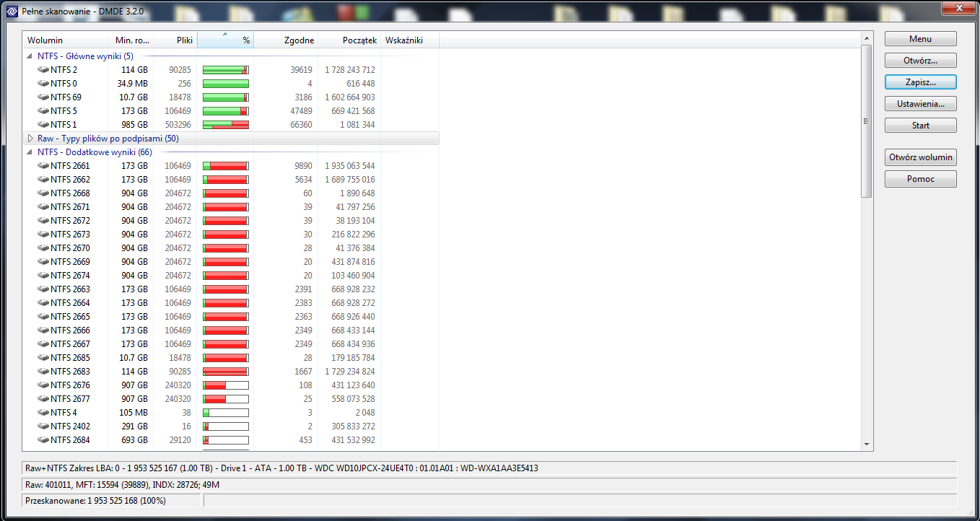Choose the disk icon of NTFS 2671
The image size is (980, 521).
pos(43,207)
